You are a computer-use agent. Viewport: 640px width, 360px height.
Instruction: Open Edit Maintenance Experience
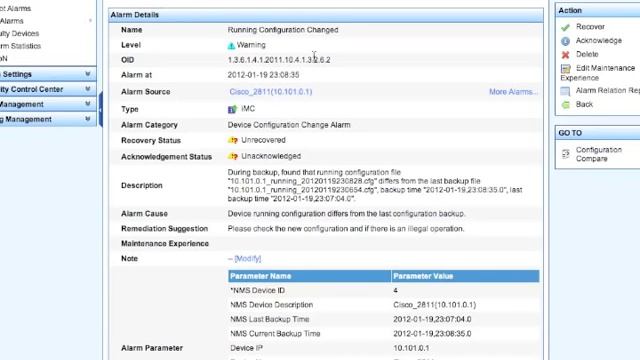[598, 73]
